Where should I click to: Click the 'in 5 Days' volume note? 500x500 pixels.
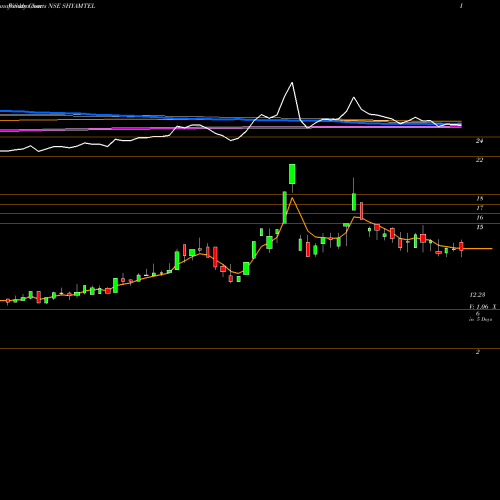pos(480,319)
